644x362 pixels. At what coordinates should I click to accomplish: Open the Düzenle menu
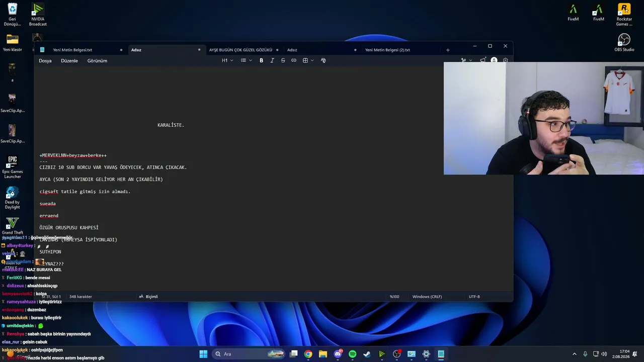click(x=69, y=61)
